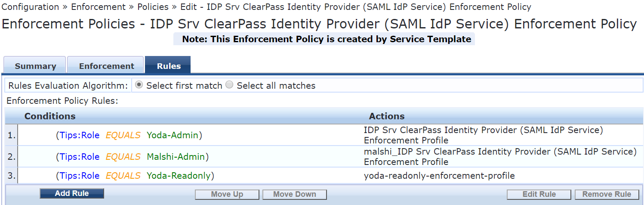
Task: Open the Enforcement tab
Action: pos(106,65)
